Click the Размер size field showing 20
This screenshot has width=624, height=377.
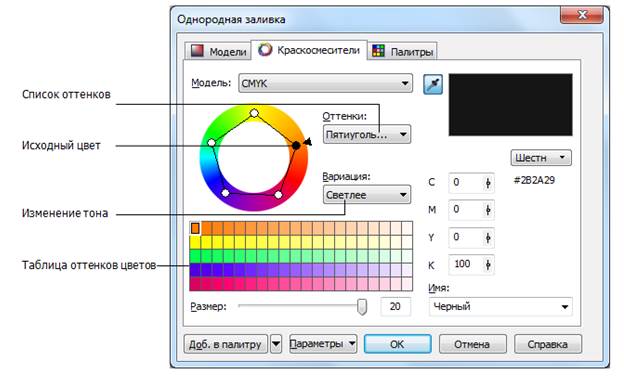pyautogui.click(x=396, y=307)
